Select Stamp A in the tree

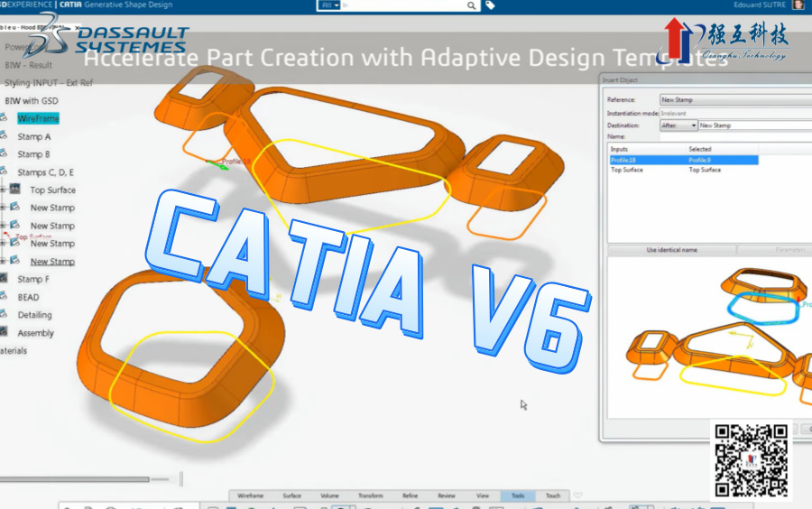[34, 136]
